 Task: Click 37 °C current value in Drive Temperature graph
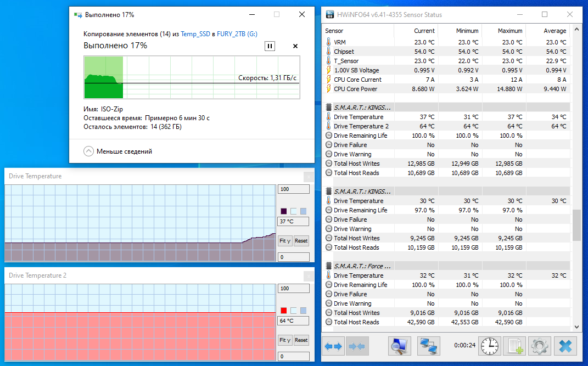pyautogui.click(x=293, y=221)
